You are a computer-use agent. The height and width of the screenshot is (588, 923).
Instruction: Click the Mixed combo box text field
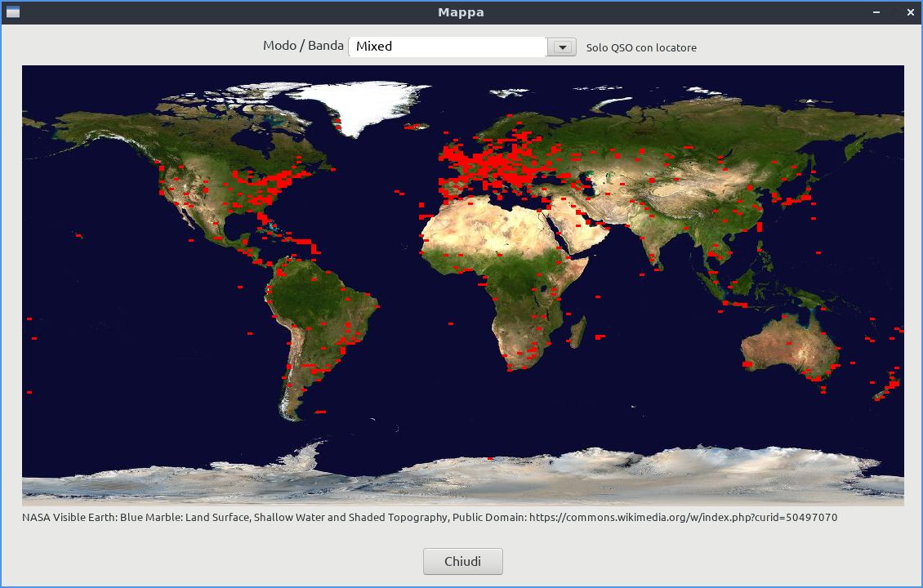click(x=448, y=47)
